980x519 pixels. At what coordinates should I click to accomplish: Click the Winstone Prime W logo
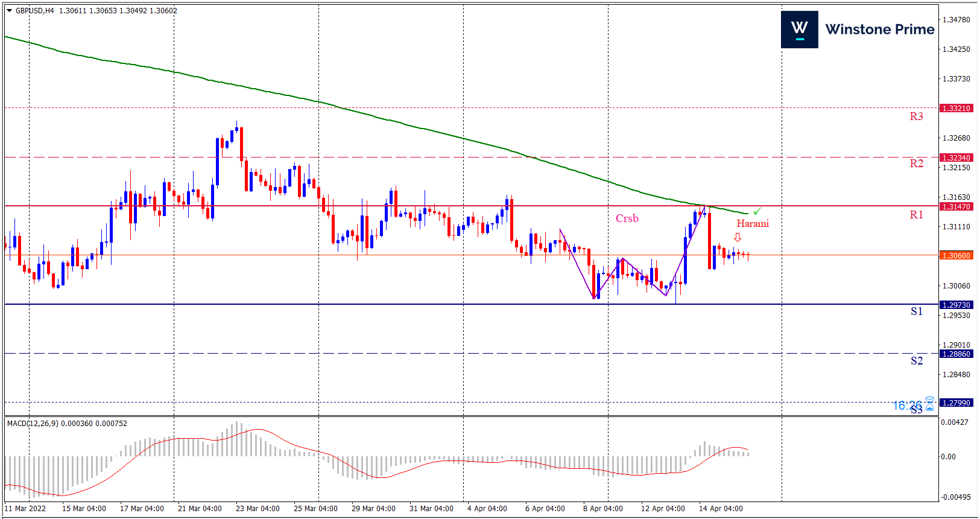(799, 30)
